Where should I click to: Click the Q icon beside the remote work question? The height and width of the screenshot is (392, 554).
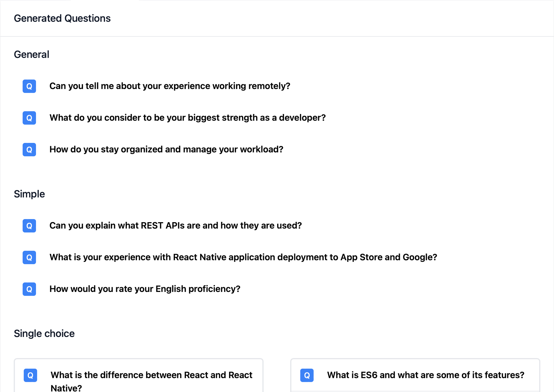(29, 86)
